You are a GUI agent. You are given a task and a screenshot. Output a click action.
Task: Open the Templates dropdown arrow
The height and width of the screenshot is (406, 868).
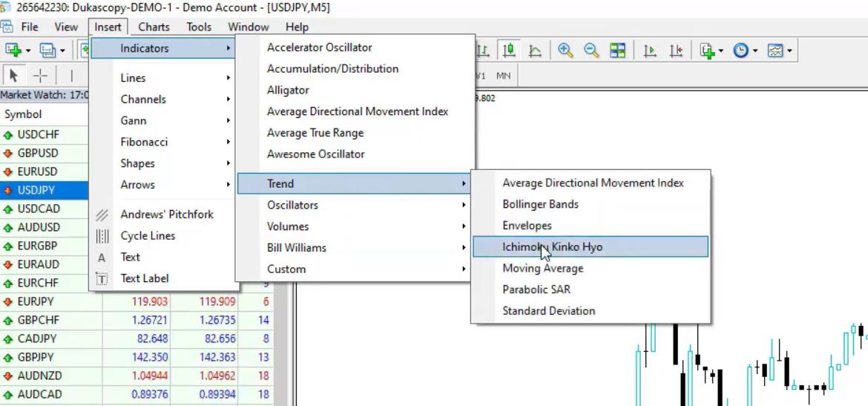[x=790, y=50]
